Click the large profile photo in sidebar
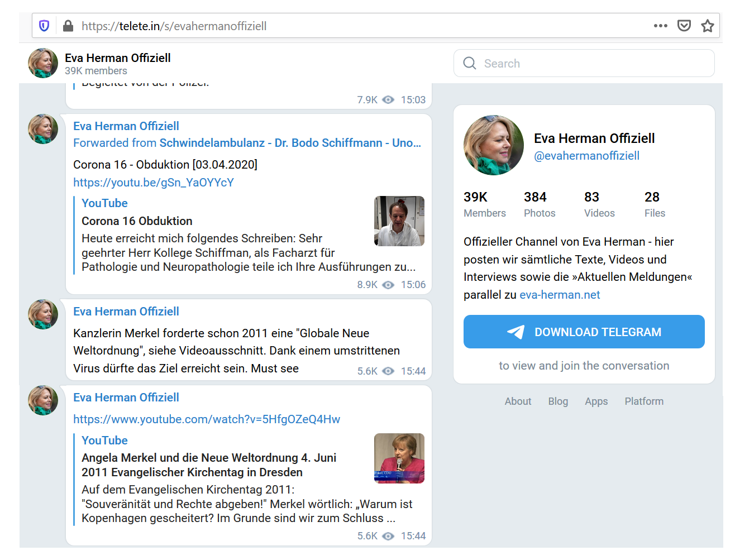Screen dimensions: 735x560 coord(494,145)
